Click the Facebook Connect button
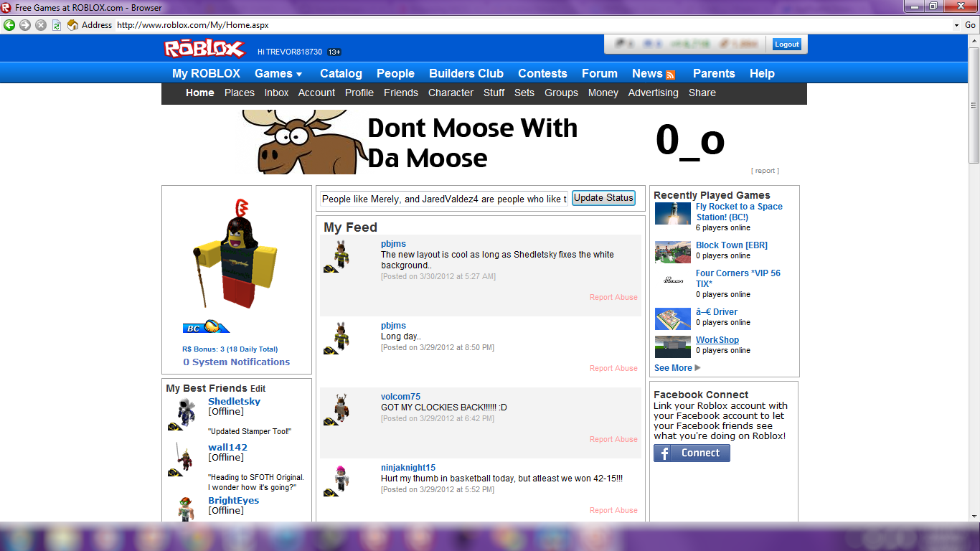This screenshot has height=551, width=980. pyautogui.click(x=692, y=453)
